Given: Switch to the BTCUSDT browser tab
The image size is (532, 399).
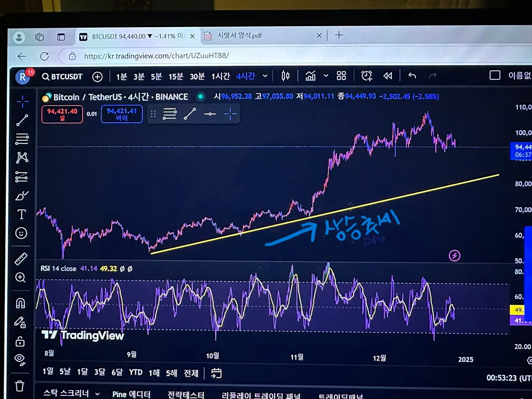Looking at the screenshot, I should pyautogui.click(x=137, y=36).
